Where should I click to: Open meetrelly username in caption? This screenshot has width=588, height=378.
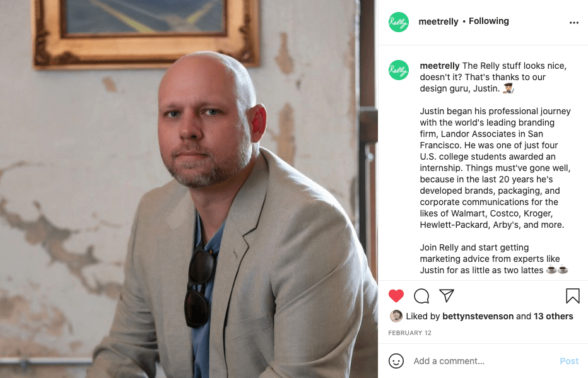coord(440,66)
